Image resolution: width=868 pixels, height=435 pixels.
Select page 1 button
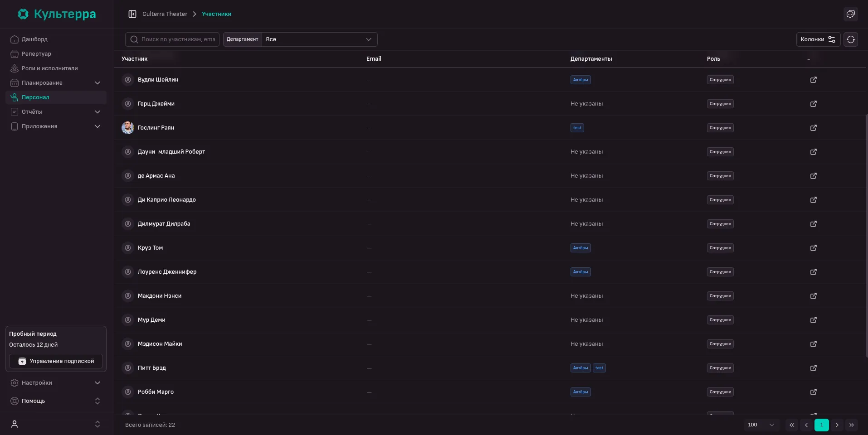coord(822,425)
